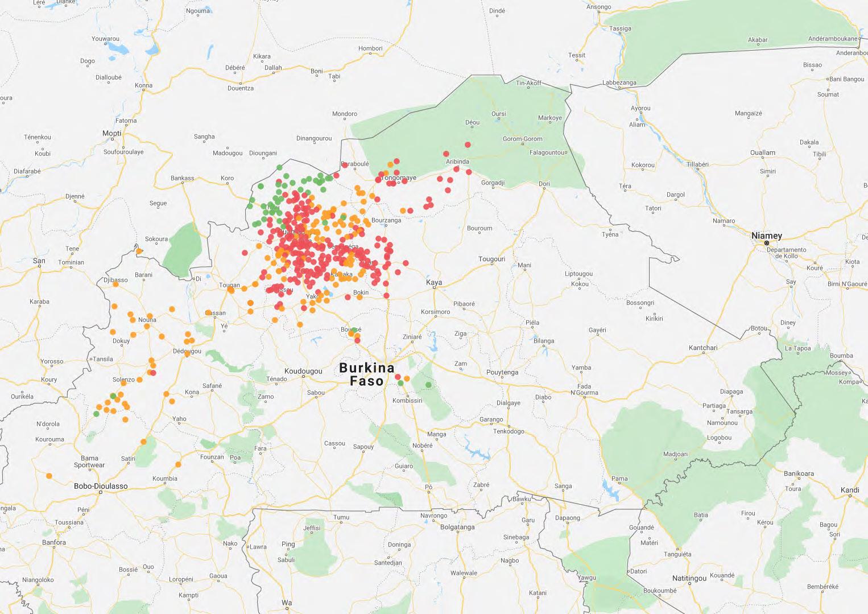The height and width of the screenshot is (614, 868).
Task: Select the orange marker beside Sokoura
Action: pyautogui.click(x=139, y=250)
